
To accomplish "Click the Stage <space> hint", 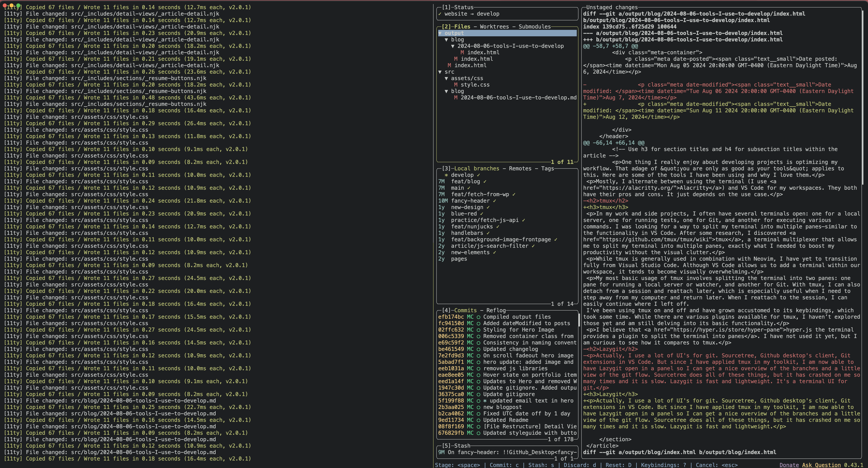I will [x=457, y=465].
